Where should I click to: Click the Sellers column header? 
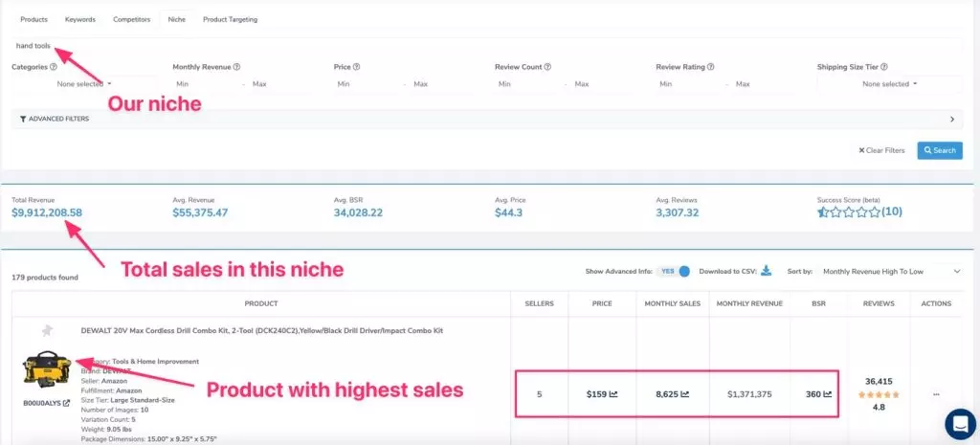click(x=540, y=303)
